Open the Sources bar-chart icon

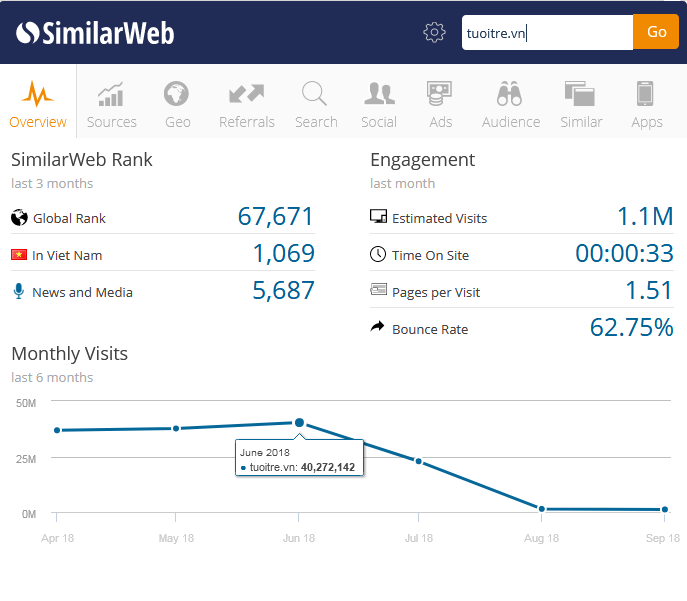tap(111, 95)
